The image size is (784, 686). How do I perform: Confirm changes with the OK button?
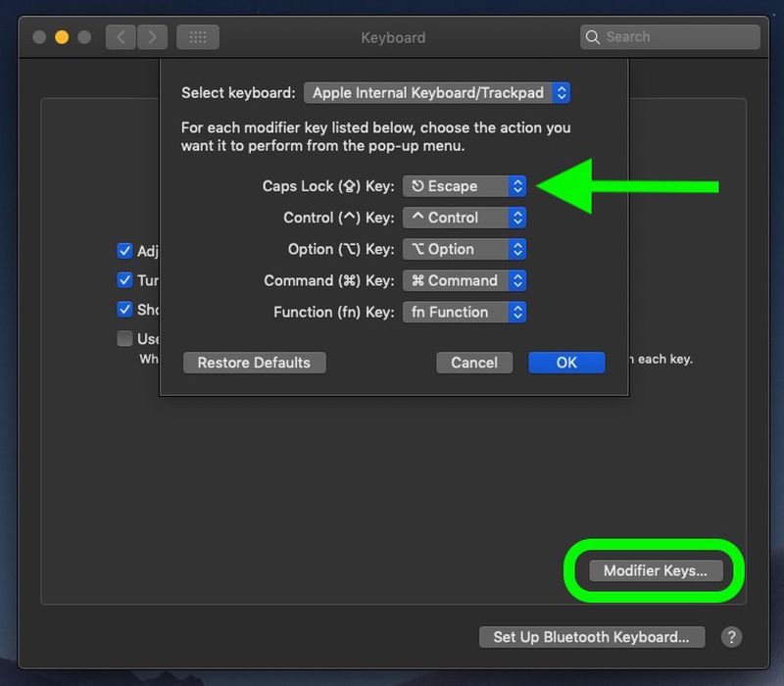point(566,363)
